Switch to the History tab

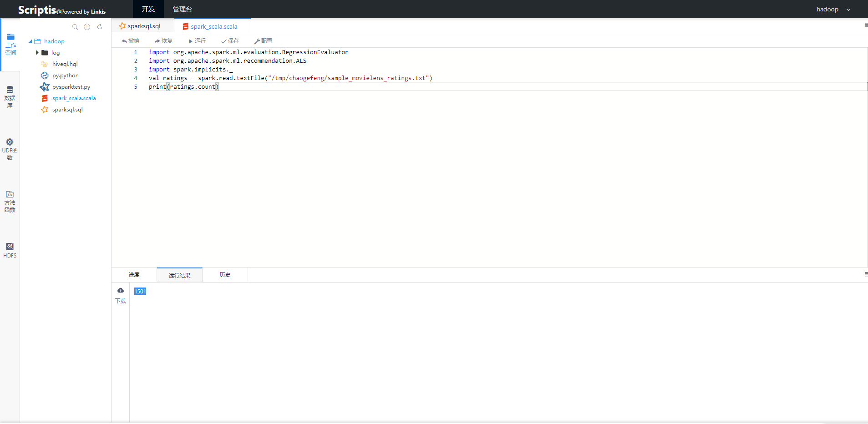pyautogui.click(x=225, y=275)
